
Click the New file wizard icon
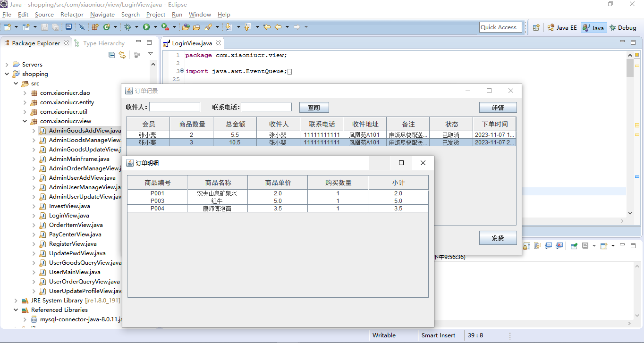pyautogui.click(x=7, y=27)
